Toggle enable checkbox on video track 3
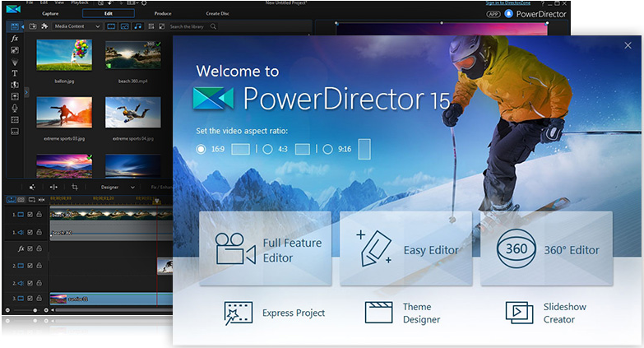644x348 pixels. pyautogui.click(x=30, y=299)
